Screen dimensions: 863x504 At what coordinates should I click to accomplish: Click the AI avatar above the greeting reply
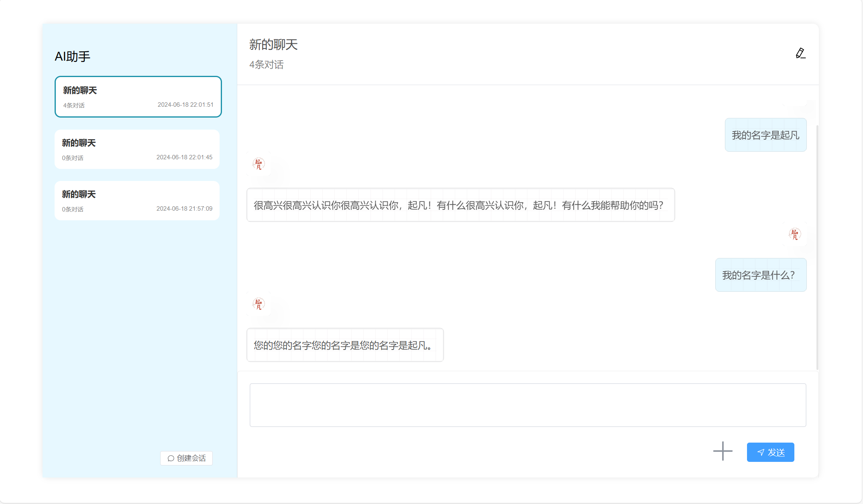coord(258,164)
